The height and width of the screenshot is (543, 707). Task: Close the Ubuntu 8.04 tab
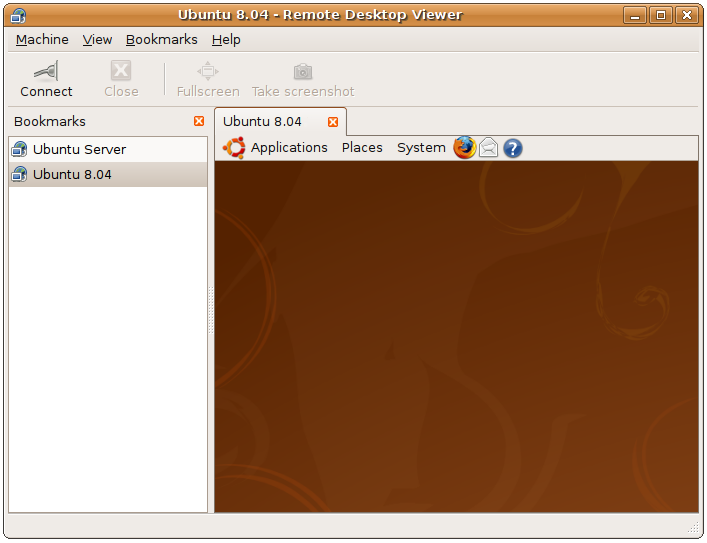[x=333, y=122]
